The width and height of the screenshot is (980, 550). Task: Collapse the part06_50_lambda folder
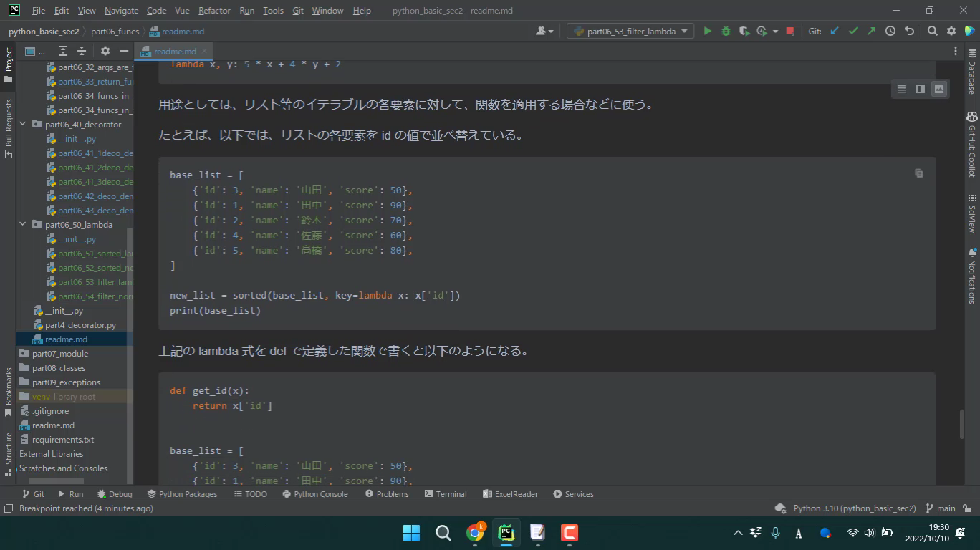(x=23, y=224)
